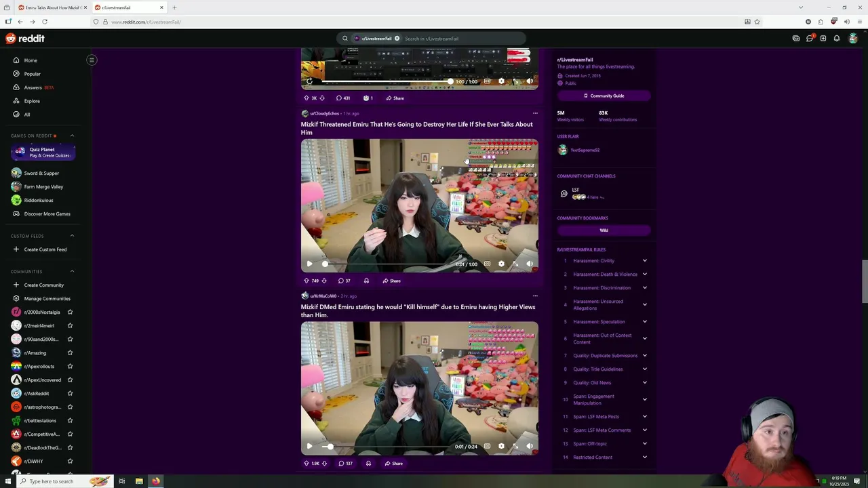The image size is (868, 488).
Task: Seek on the Mizkif Threatened video progress bar
Action: (387, 264)
